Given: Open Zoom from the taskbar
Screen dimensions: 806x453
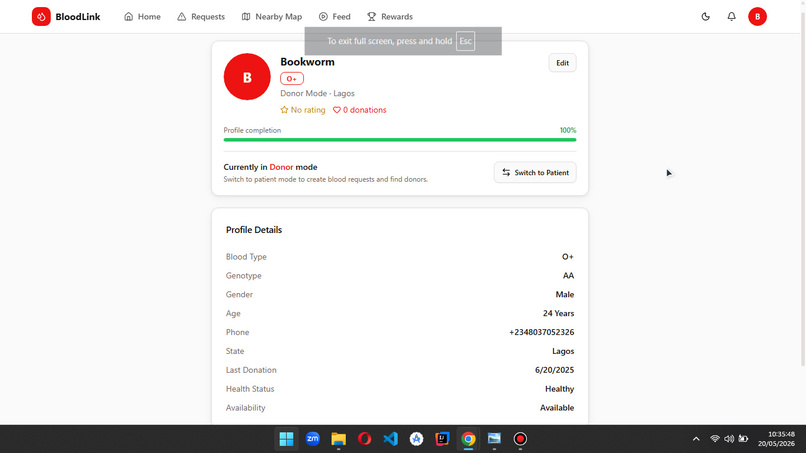Looking at the screenshot, I should coord(313,439).
